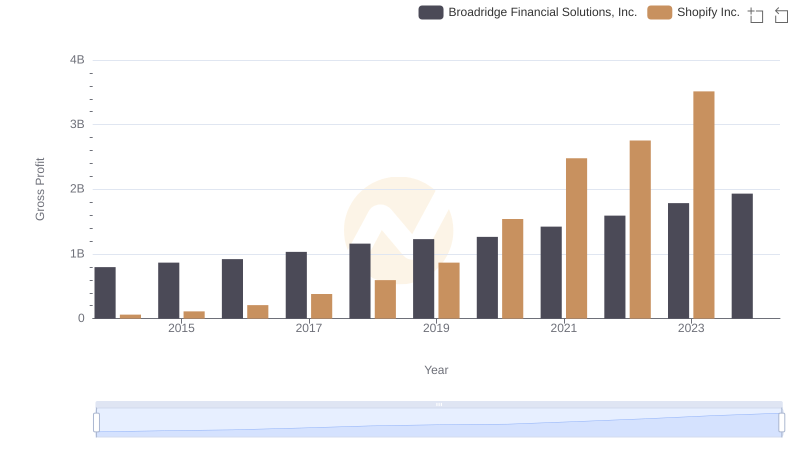Click the 2021 x-axis label
This screenshot has height=461, width=800.
[563, 328]
